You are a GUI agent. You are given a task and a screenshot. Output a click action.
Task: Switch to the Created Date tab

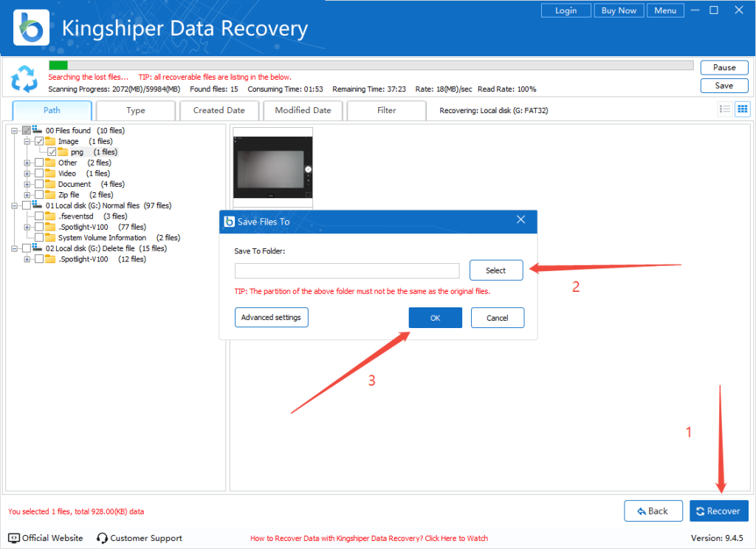219,111
